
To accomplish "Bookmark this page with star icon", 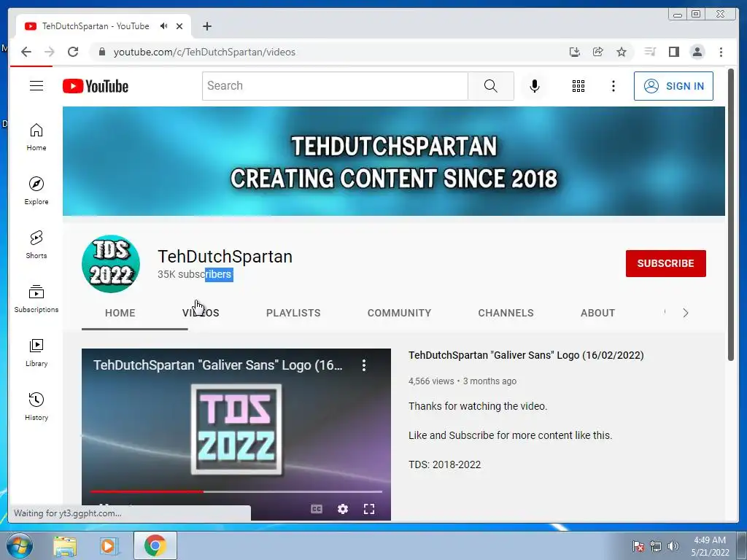I will pyautogui.click(x=622, y=52).
